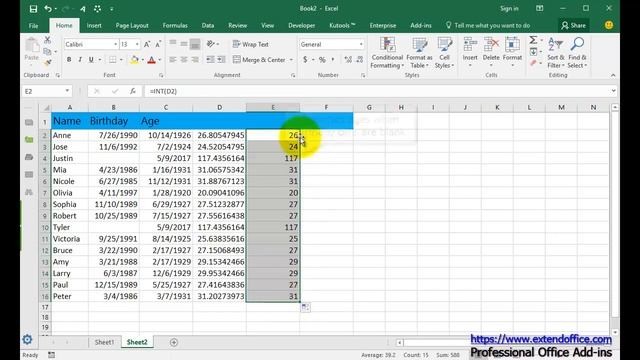
Task: Click the formula bar containing =INT(D2)
Action: [x=376, y=91]
